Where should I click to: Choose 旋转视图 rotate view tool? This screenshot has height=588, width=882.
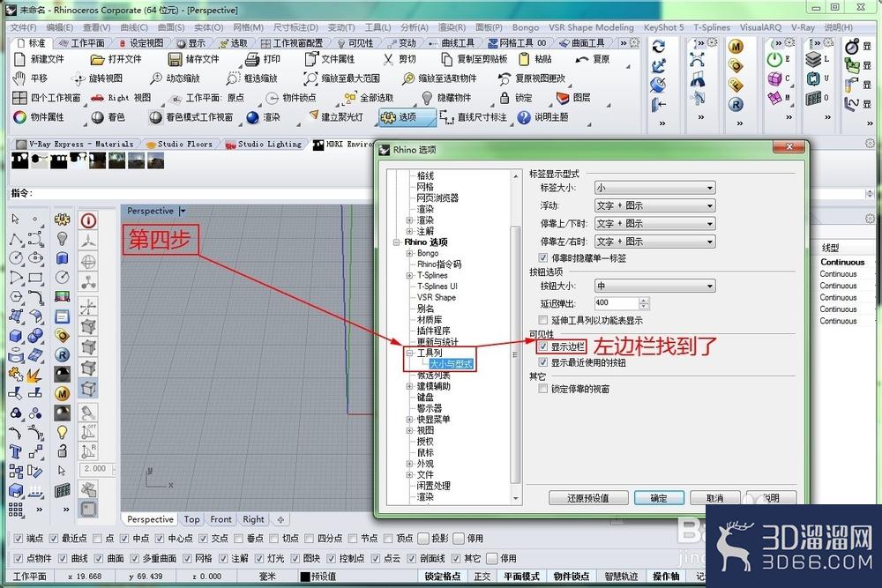[78, 78]
